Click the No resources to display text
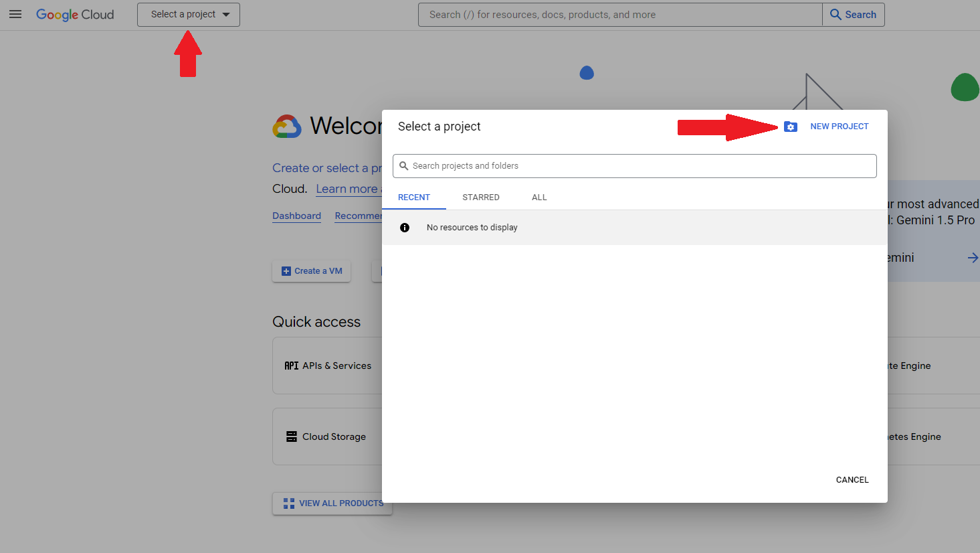The width and height of the screenshot is (980, 553). (472, 228)
